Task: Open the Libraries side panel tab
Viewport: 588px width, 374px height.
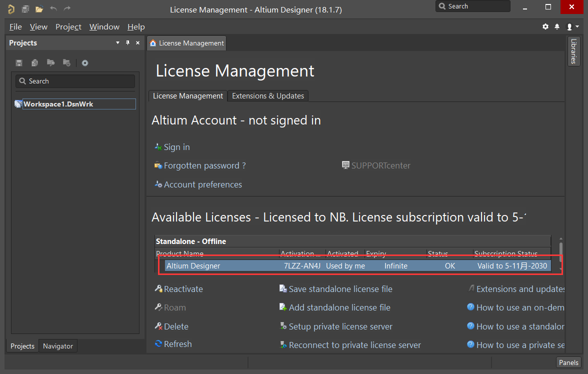Action: click(573, 51)
